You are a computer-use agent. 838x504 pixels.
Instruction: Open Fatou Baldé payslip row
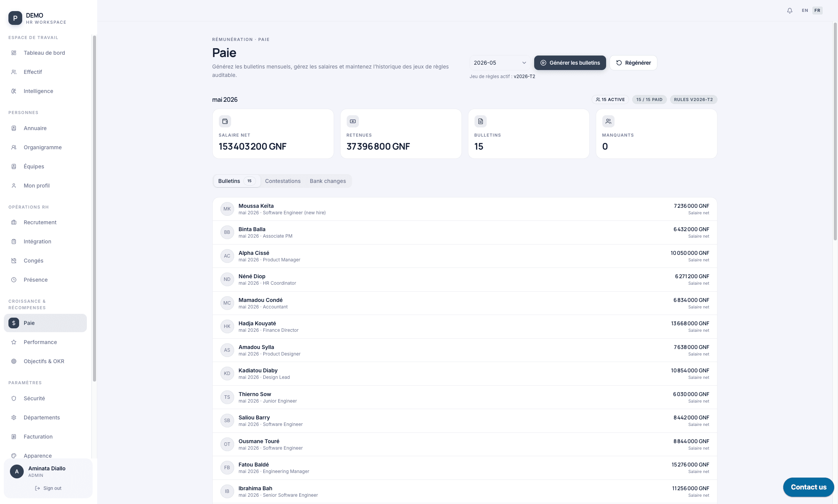(x=465, y=468)
